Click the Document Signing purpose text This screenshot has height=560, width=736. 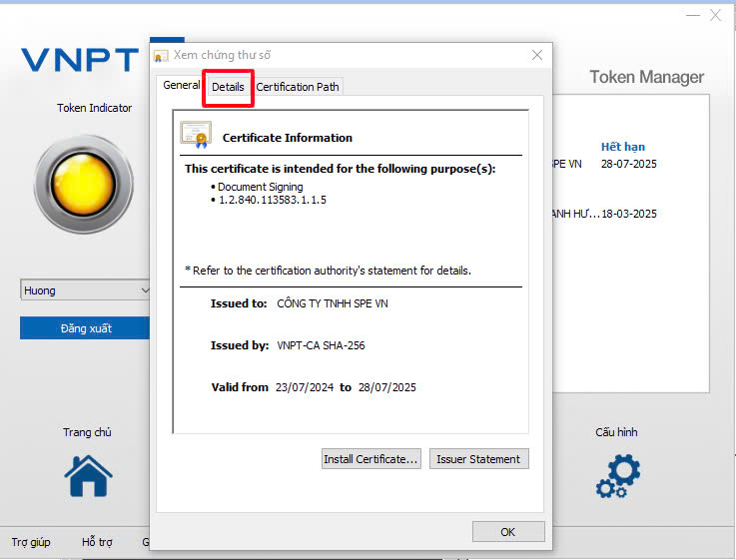260,187
